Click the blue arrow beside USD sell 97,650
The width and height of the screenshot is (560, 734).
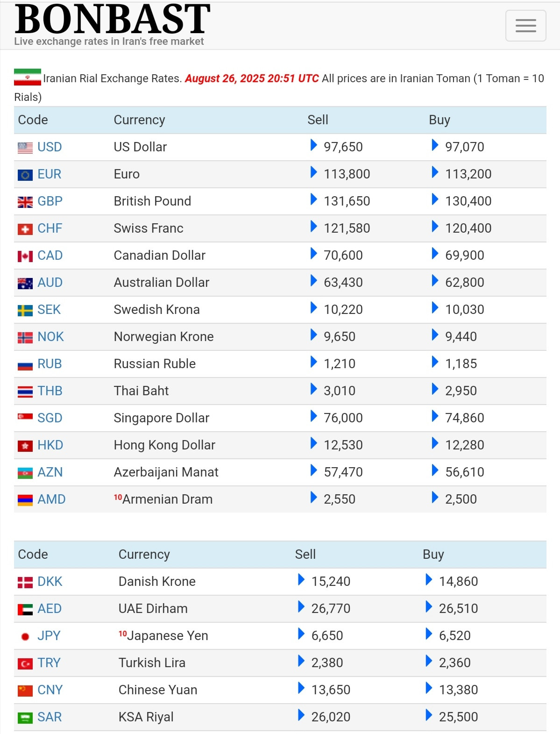click(314, 145)
